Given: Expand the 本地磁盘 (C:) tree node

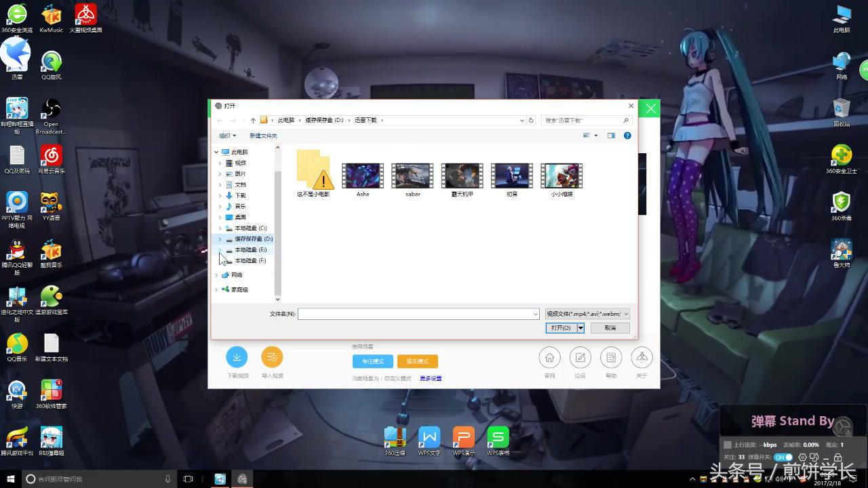Looking at the screenshot, I should [x=220, y=228].
